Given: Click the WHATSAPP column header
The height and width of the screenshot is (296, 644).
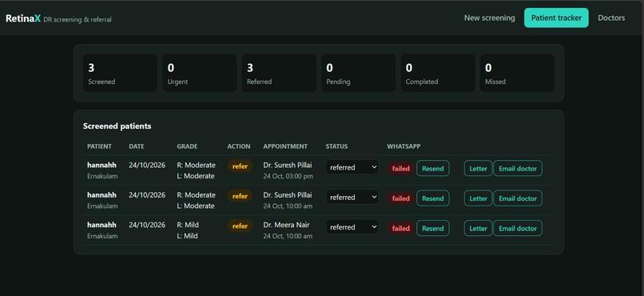Looking at the screenshot, I should [x=403, y=146].
